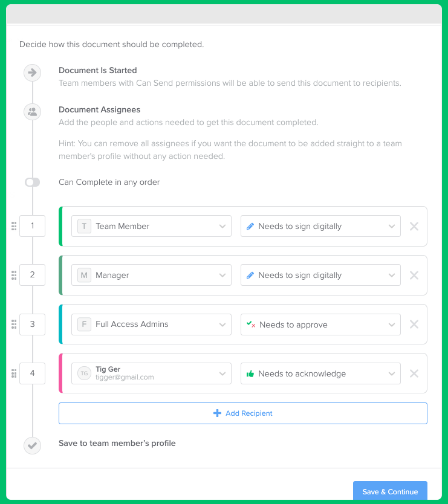448x504 pixels.
Task: Click the Add Recipient button
Action: tap(242, 413)
